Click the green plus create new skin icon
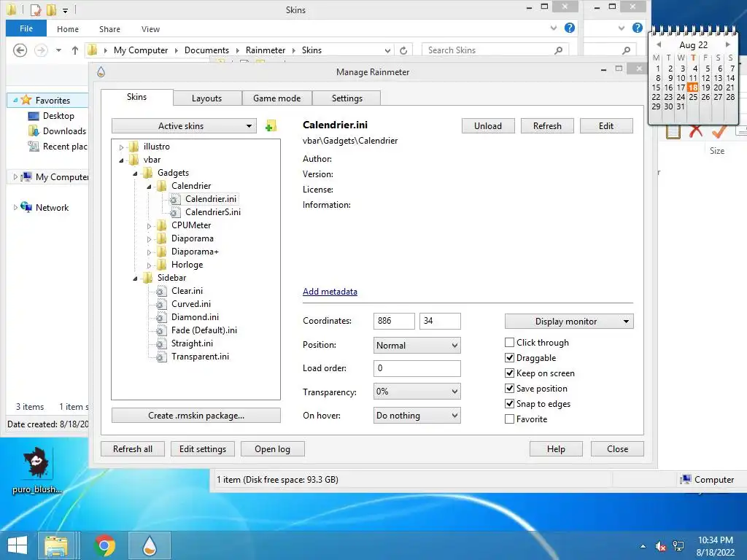 pos(271,126)
